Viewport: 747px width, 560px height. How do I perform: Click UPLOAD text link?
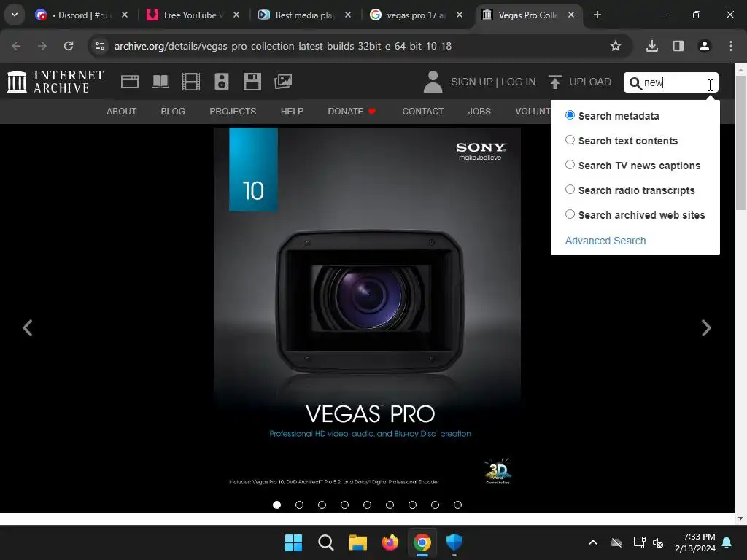590,82
